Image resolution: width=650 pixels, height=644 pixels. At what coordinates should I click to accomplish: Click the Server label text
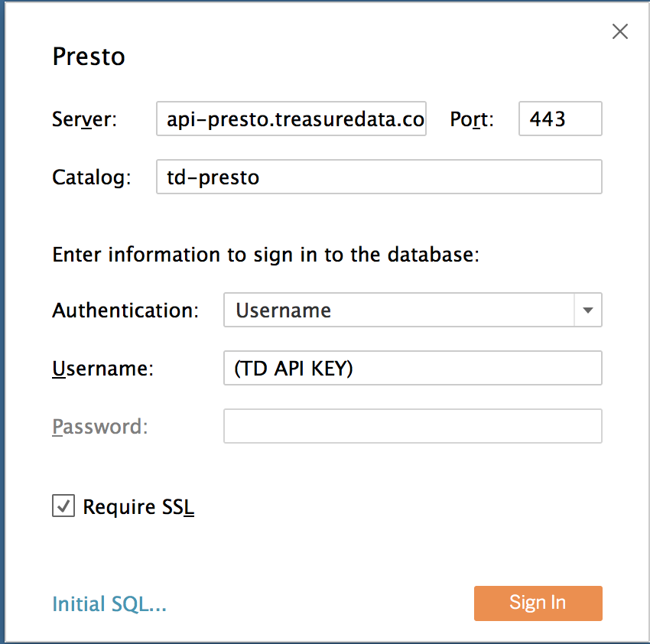click(x=85, y=119)
